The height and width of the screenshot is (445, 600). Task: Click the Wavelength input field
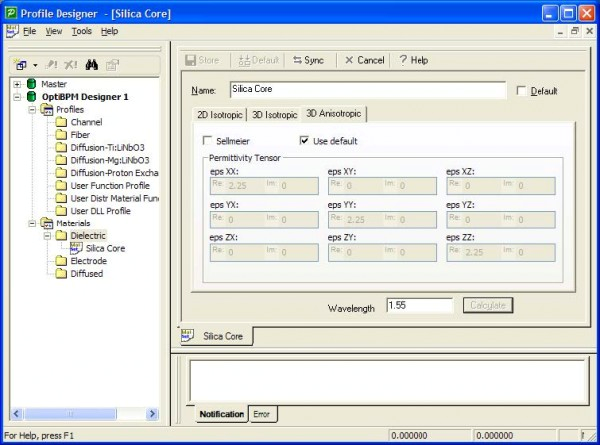tap(419, 305)
